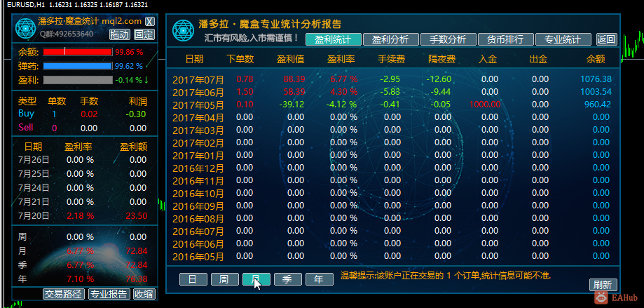Open the 专业报告 report
Image resolution: width=644 pixels, height=308 pixels.
109,293
